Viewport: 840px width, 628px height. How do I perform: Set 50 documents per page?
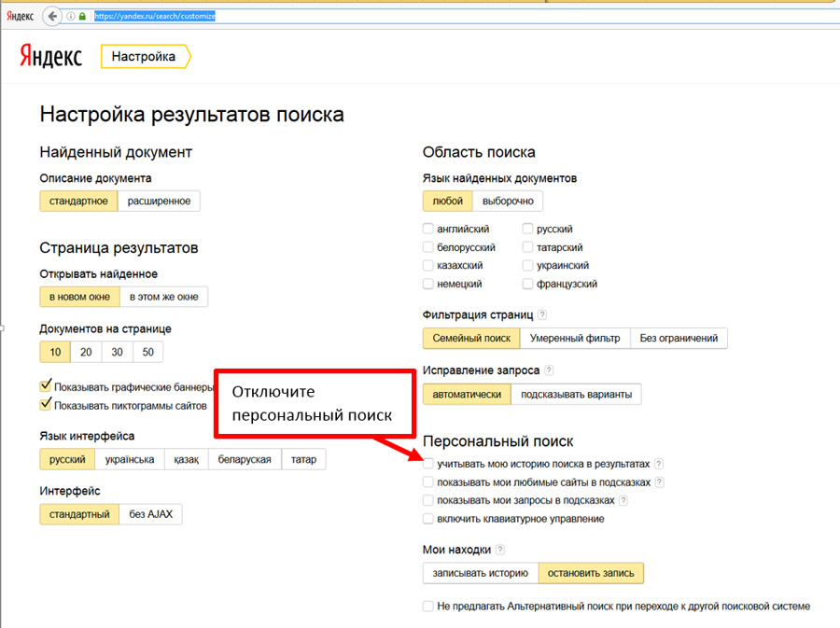(147, 352)
